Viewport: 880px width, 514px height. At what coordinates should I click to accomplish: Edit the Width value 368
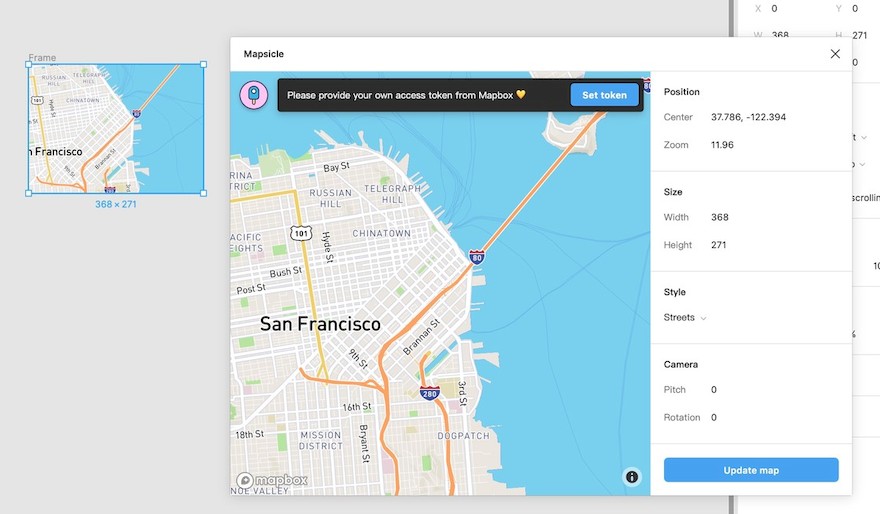tap(719, 217)
